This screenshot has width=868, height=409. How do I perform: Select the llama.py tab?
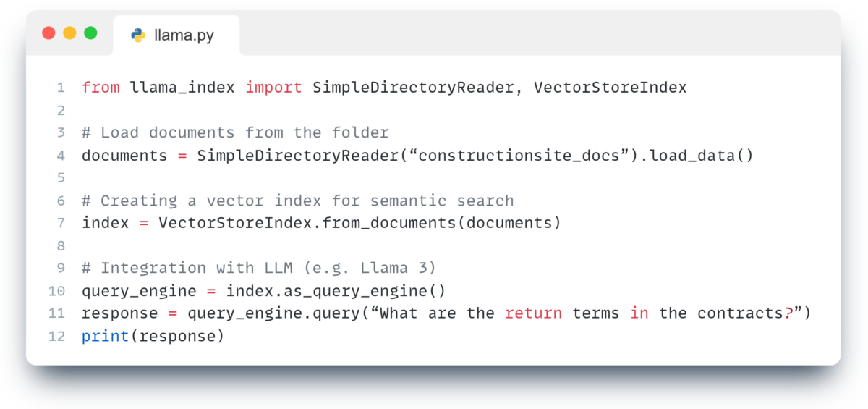176,35
